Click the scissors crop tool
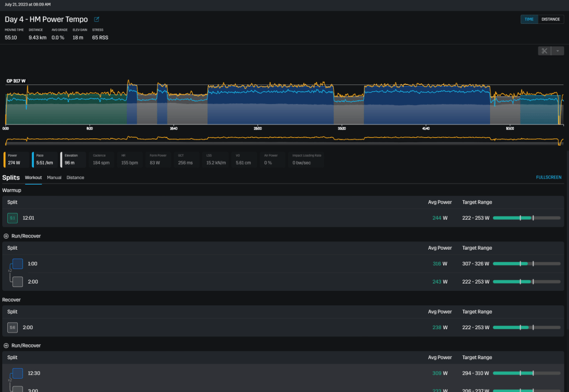Viewport: 569px width, 392px height. [x=545, y=51]
